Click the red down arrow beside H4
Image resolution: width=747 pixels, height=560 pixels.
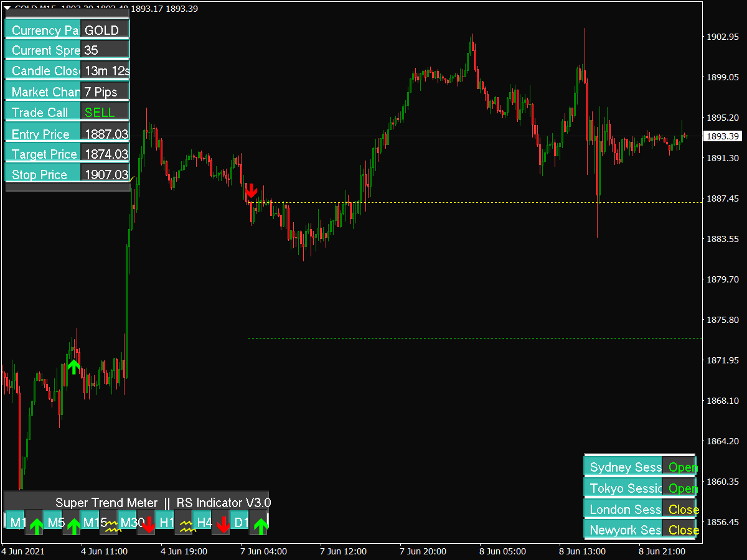223,526
